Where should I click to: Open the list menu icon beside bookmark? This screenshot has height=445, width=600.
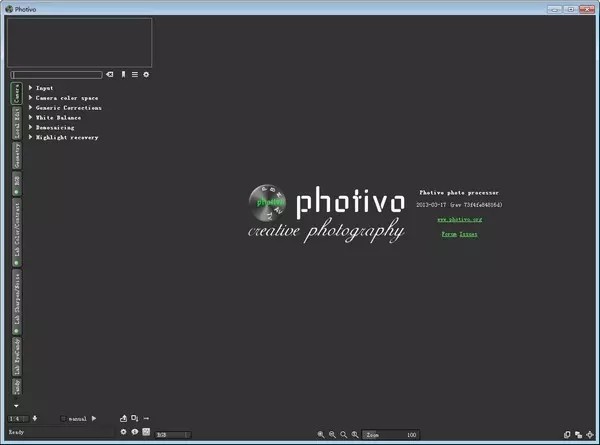tap(135, 75)
